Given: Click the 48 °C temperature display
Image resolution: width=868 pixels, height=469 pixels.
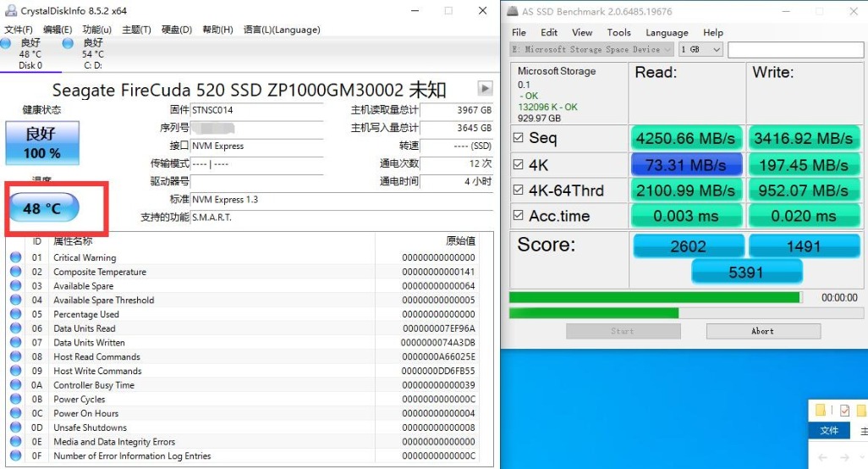Looking at the screenshot, I should coord(44,208).
